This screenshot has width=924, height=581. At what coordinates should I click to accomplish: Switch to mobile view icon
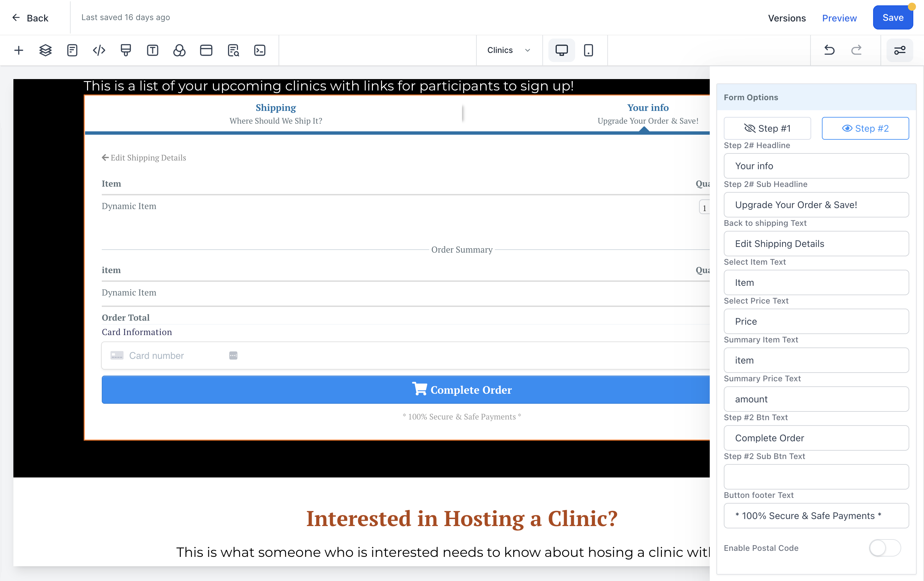(x=588, y=50)
